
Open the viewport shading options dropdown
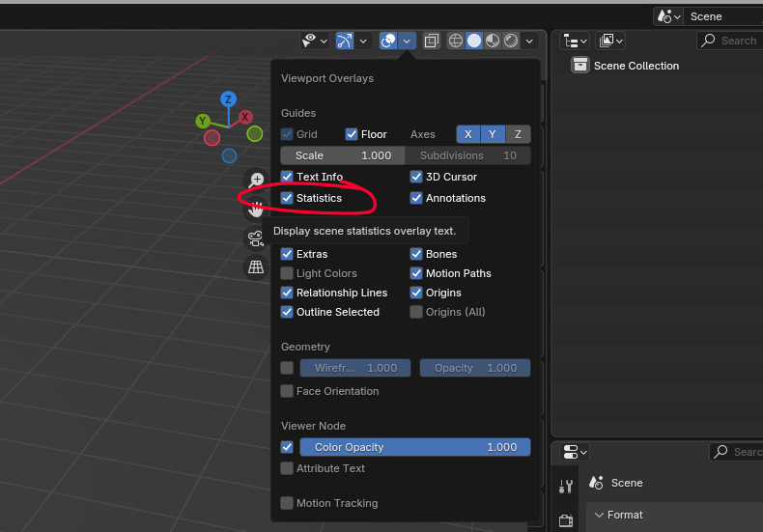[x=528, y=41]
